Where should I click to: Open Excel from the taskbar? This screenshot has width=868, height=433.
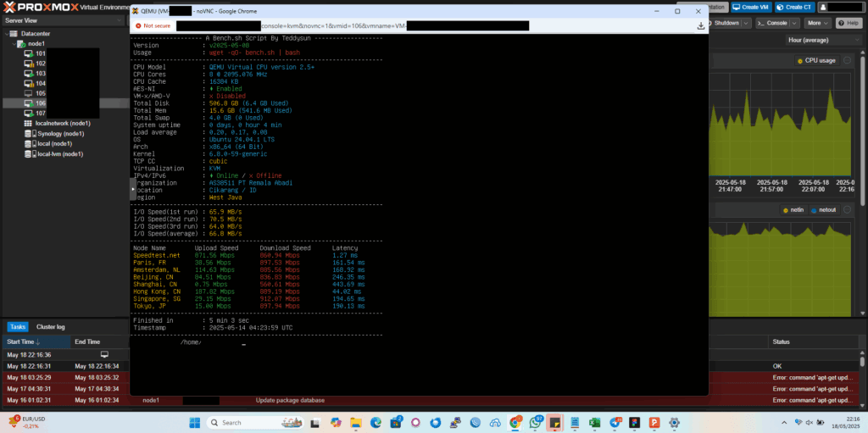[594, 423]
